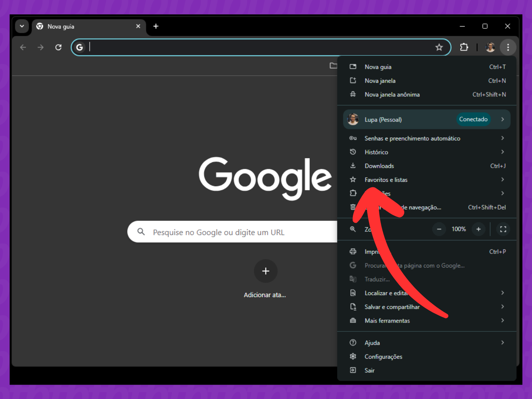Select Nova janela anônima from menu
Image resolution: width=532 pixels, height=399 pixels.
[x=392, y=95]
